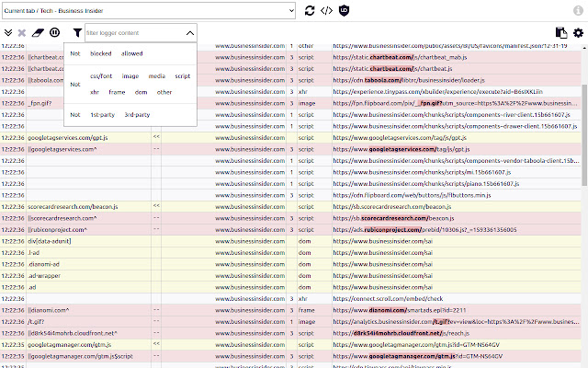Image resolution: width=588 pixels, height=368 pixels.
Task: Select the ||dianomi.com^ filter cell
Action: coord(88,311)
